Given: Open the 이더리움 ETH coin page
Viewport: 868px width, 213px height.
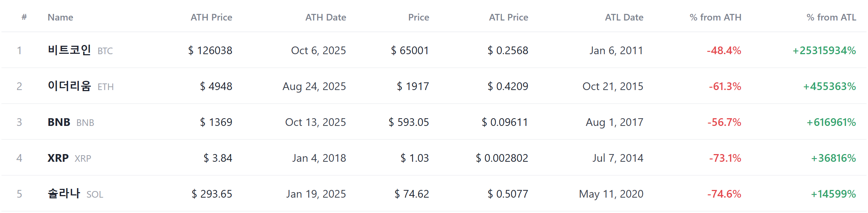Looking at the screenshot, I should click(x=81, y=86).
